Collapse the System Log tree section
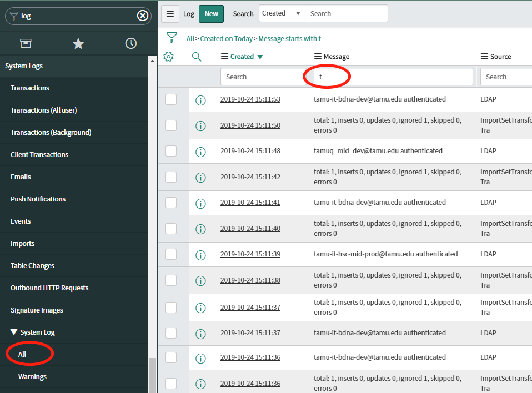The width and height of the screenshot is (532, 393). (x=14, y=332)
